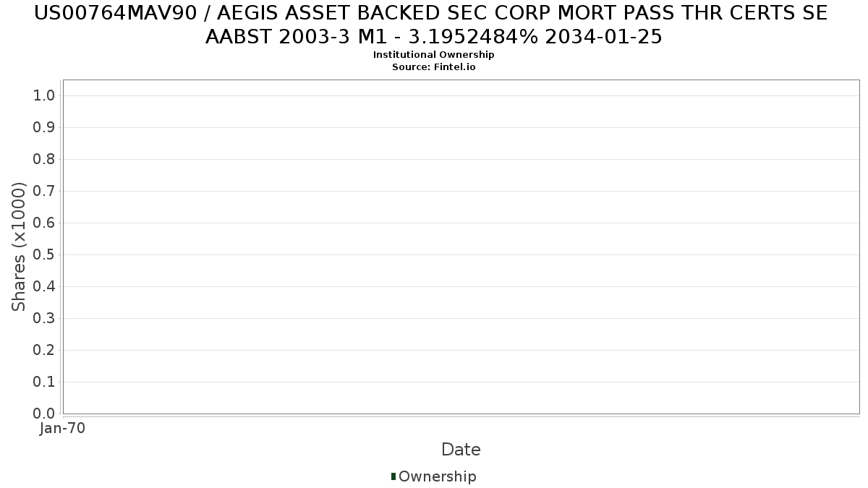Image resolution: width=868 pixels, height=488 pixels.
Task: Click the 0.4 y-axis tick label
Action: coord(44,286)
